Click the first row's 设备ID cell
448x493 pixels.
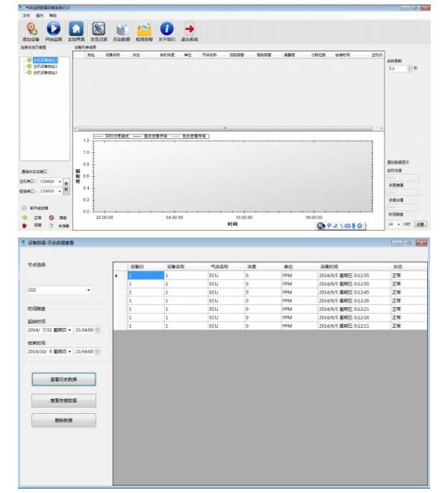[145, 275]
